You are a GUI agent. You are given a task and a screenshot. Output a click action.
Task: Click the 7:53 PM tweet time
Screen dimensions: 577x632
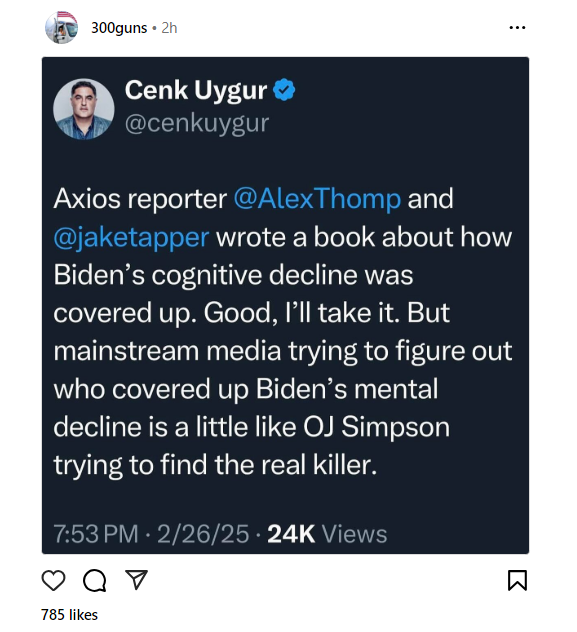(x=96, y=534)
